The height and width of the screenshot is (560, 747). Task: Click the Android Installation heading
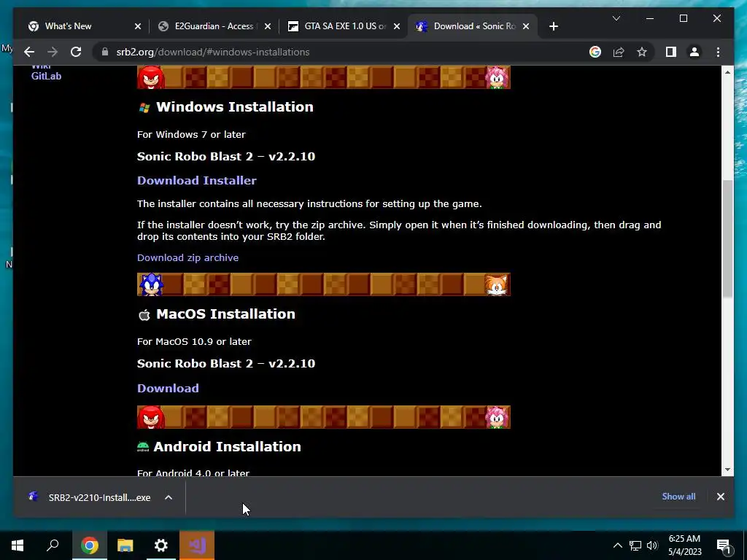coord(228,447)
